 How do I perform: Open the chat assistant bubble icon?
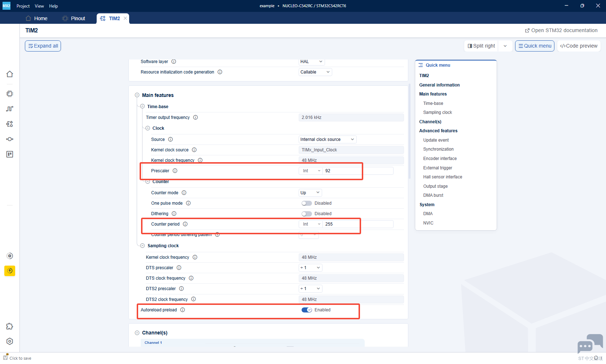[590, 343]
